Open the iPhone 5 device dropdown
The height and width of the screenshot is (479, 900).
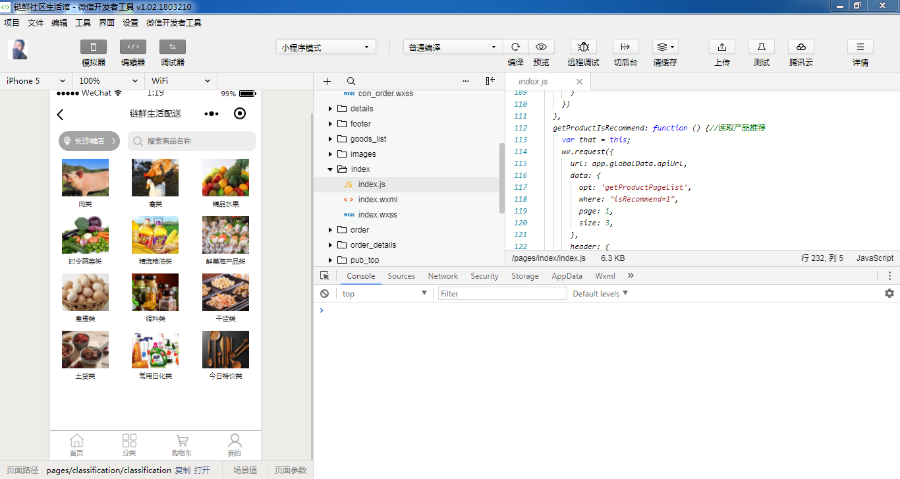tap(35, 81)
